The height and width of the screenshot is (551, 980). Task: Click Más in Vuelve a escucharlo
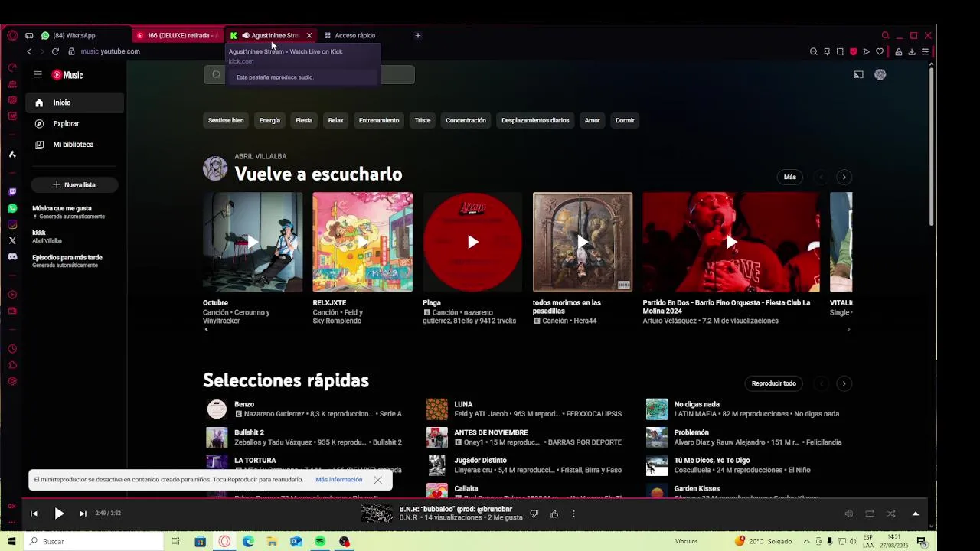pos(790,177)
